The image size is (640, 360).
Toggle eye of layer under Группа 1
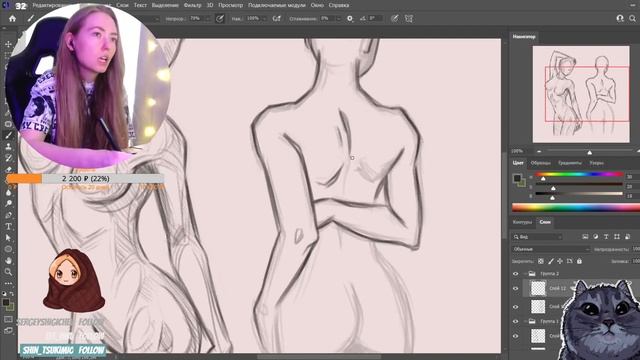[516, 336]
